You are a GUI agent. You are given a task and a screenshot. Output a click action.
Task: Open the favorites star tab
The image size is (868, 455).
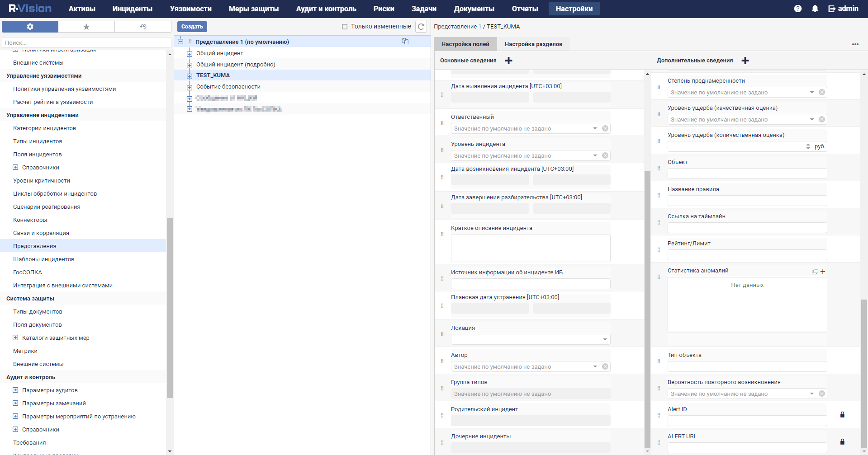point(86,27)
